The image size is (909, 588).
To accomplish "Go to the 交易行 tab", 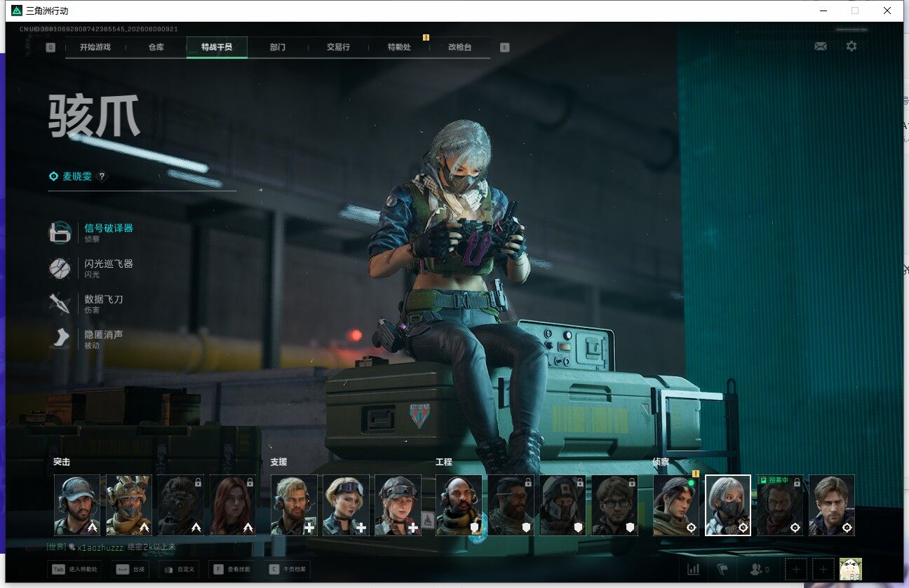I will click(338, 48).
